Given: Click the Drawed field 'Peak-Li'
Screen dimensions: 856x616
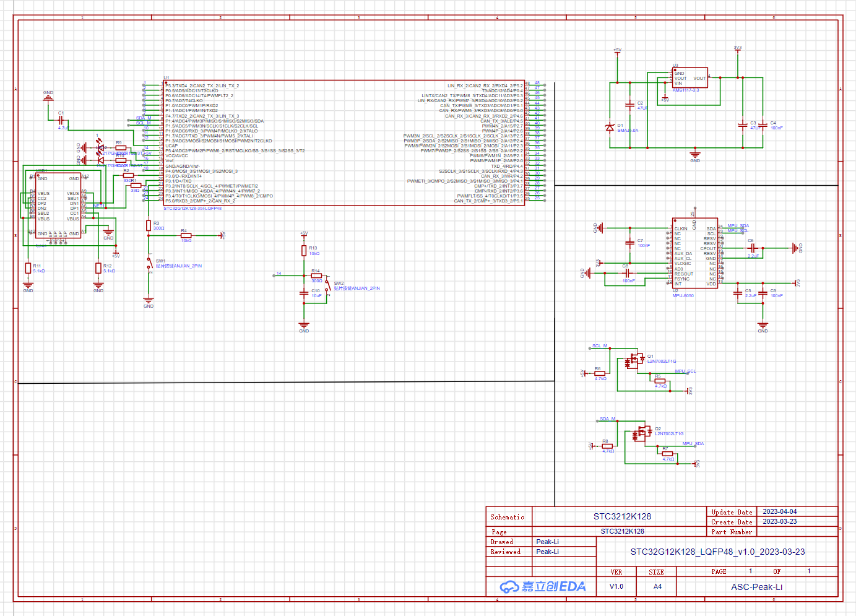Looking at the screenshot, I should coord(548,542).
